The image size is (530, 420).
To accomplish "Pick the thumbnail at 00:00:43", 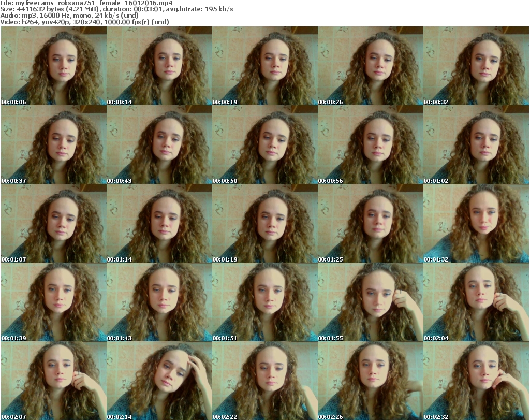I will coord(159,144).
